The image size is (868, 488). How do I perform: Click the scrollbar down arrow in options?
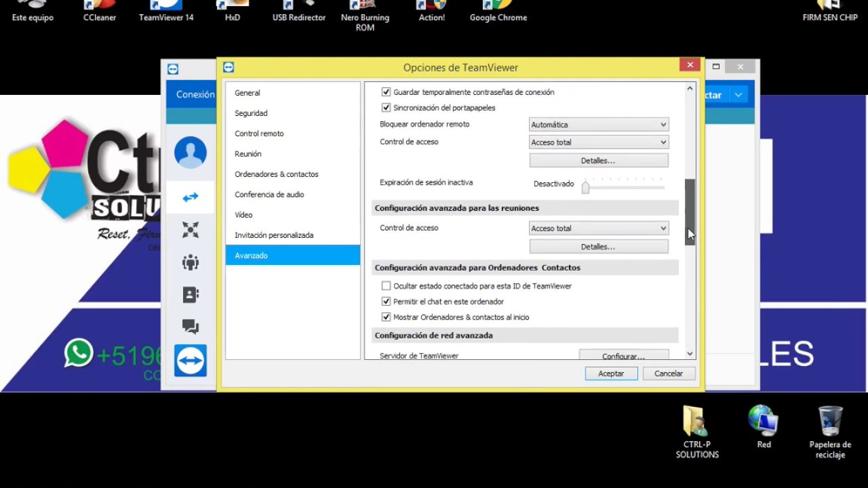690,354
